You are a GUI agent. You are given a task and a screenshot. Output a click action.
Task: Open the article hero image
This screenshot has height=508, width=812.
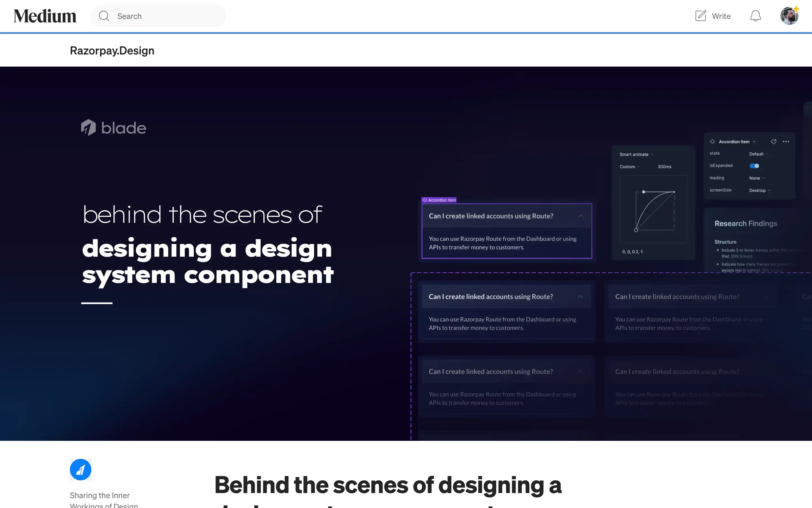pyautogui.click(x=406, y=254)
